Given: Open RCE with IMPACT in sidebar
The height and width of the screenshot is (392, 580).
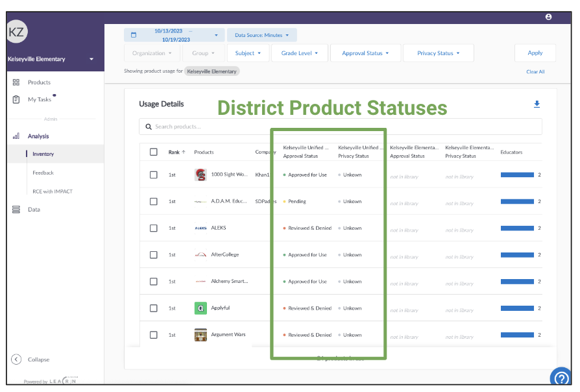Looking at the screenshot, I should 53,191.
